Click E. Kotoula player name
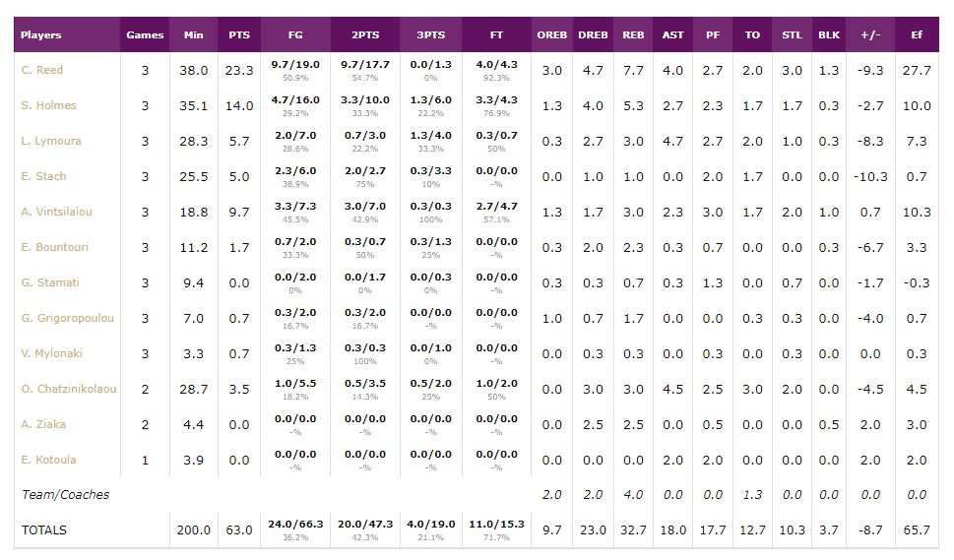Image resolution: width=954 pixels, height=560 pixels. tap(48, 460)
